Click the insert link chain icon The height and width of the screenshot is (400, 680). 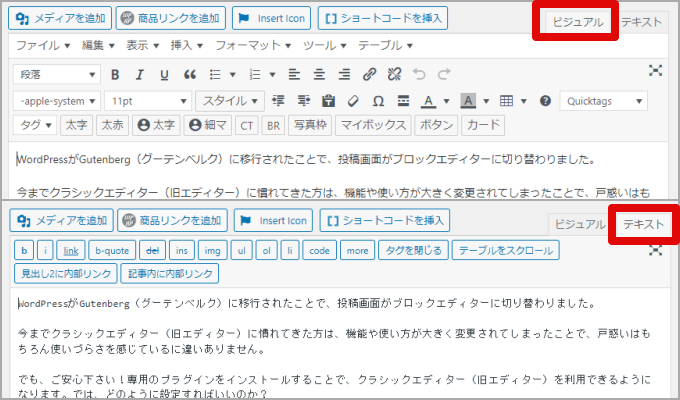coord(369,75)
